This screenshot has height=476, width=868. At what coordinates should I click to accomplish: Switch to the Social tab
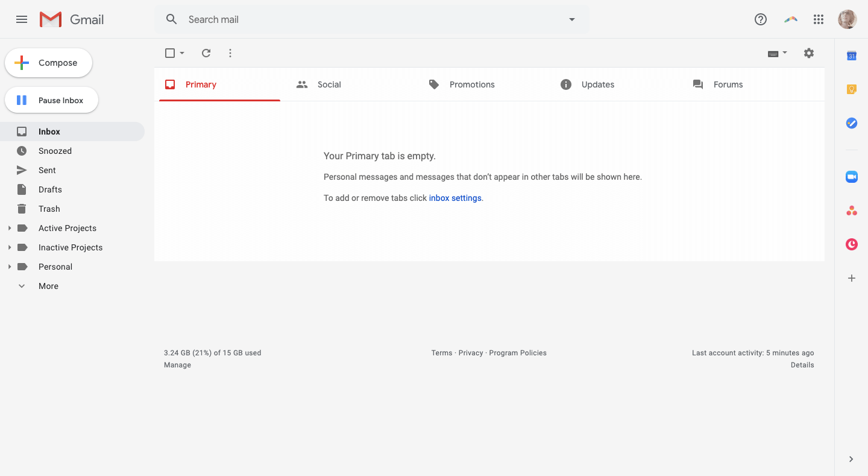(x=352, y=84)
